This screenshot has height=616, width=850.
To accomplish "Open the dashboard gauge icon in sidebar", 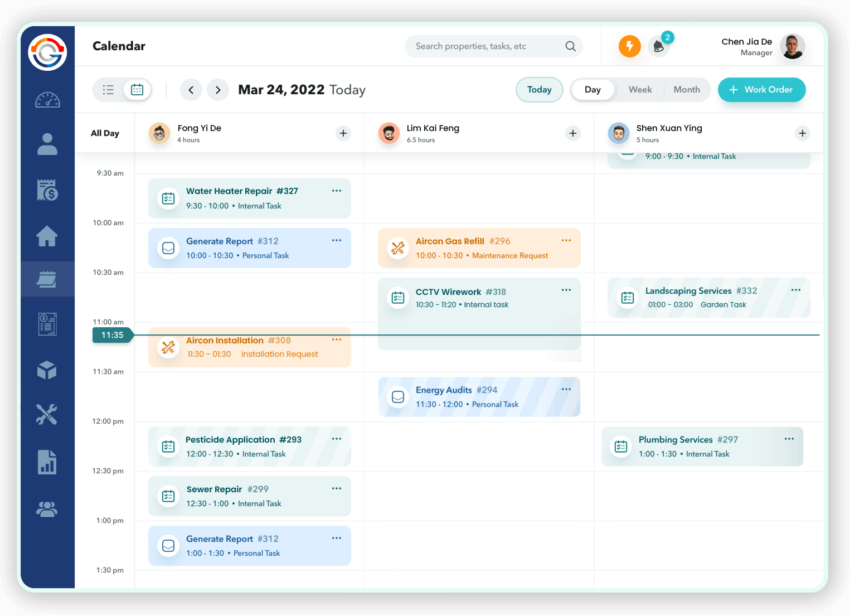I will click(x=47, y=100).
